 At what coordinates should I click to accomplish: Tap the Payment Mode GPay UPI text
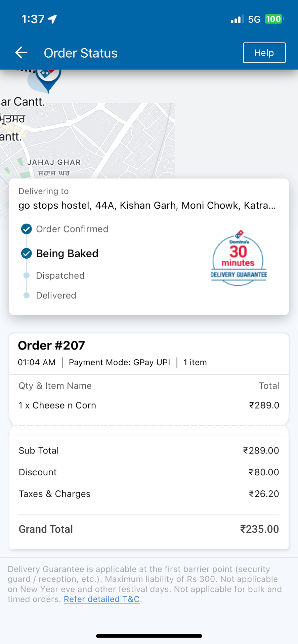119,363
